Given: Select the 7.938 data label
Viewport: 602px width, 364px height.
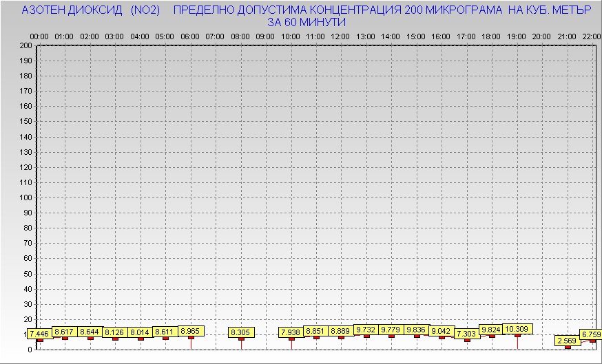Looking at the screenshot, I should coord(291,332).
